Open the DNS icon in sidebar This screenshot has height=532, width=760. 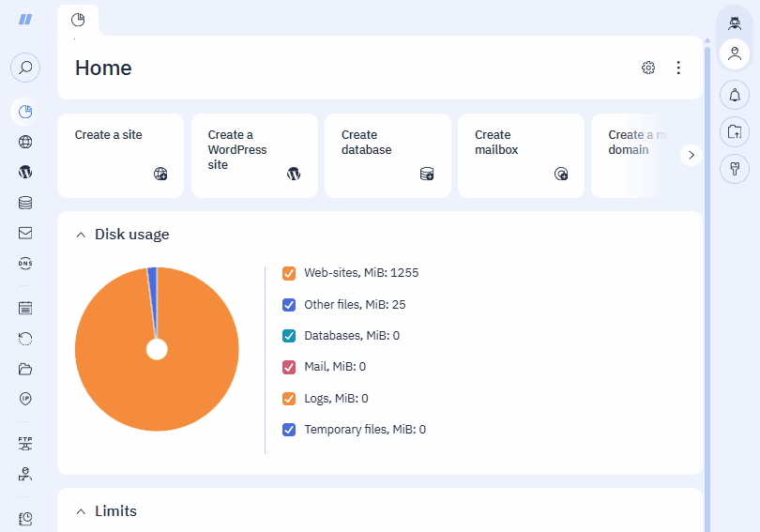tap(25, 263)
